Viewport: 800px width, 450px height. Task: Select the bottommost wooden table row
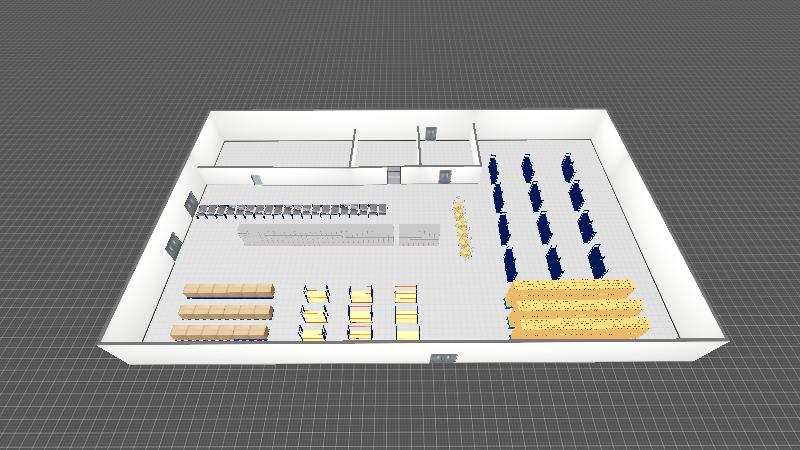coord(220,332)
